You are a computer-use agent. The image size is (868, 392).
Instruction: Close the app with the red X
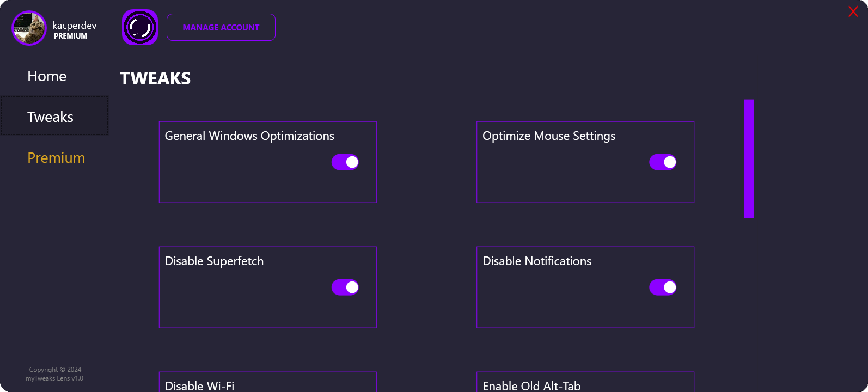pos(853,11)
